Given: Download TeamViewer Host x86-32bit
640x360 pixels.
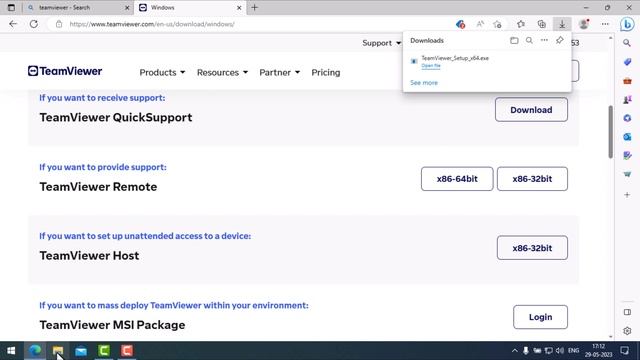Looking at the screenshot, I should pyautogui.click(x=532, y=248).
